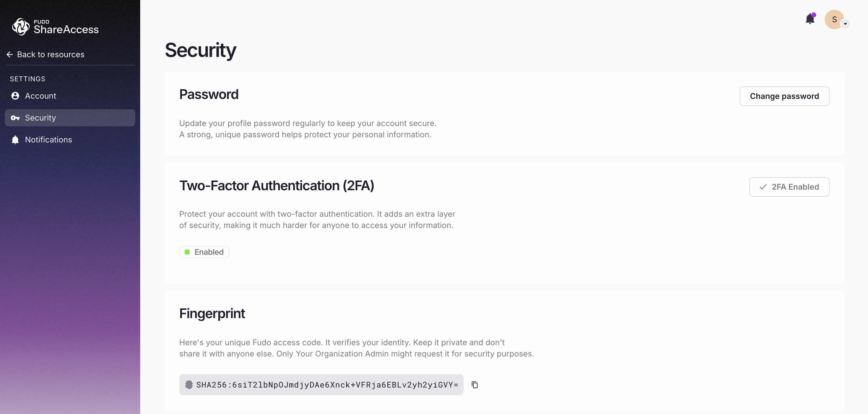Image resolution: width=868 pixels, height=414 pixels.
Task: Select Security in the settings menu
Action: click(x=41, y=118)
